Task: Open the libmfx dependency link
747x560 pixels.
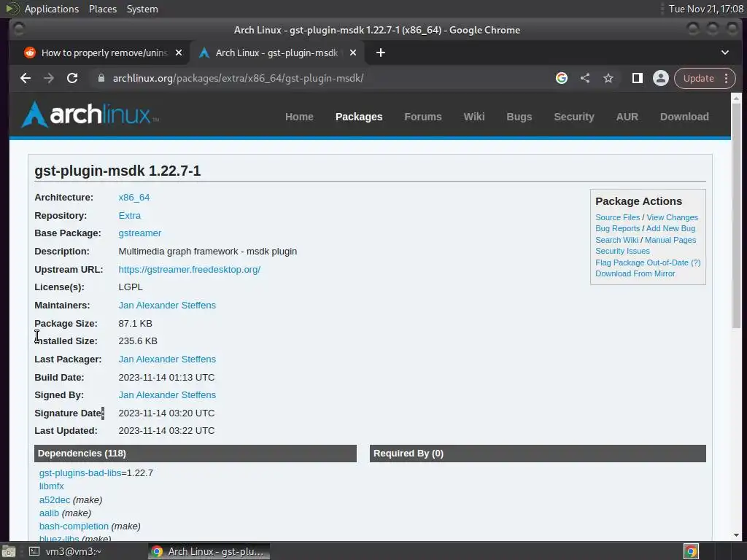Action: pyautogui.click(x=52, y=486)
